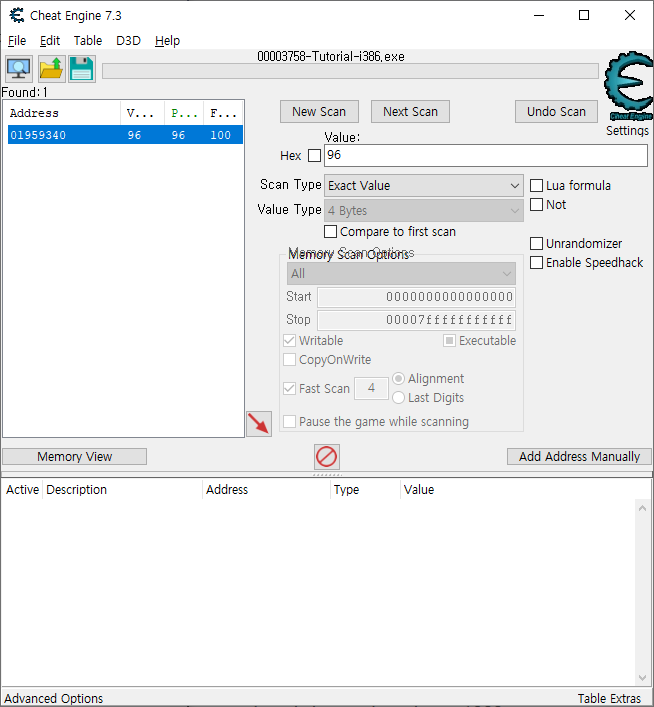
Task: Open the process list computer icon
Action: tap(19, 69)
